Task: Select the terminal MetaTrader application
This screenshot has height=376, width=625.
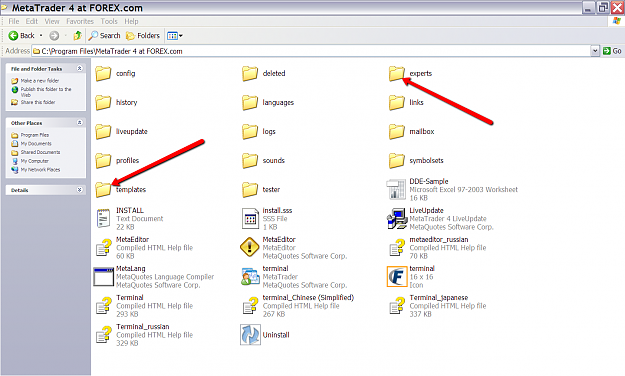Action: point(294,277)
